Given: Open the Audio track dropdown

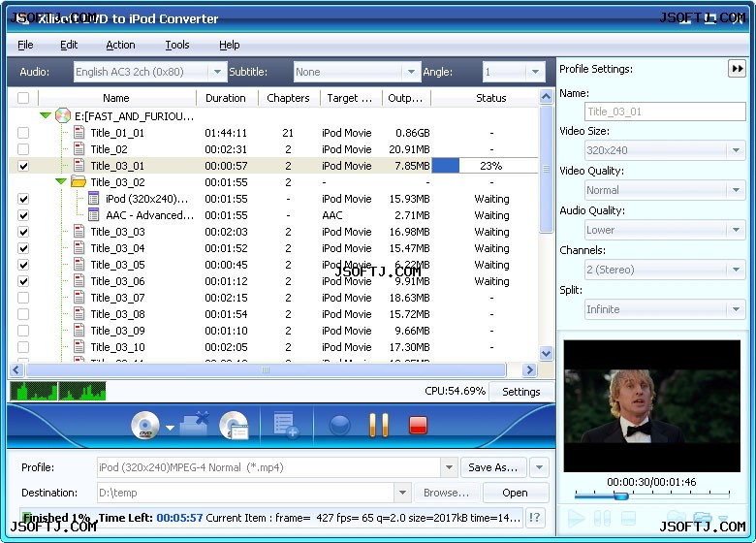Looking at the screenshot, I should [217, 72].
